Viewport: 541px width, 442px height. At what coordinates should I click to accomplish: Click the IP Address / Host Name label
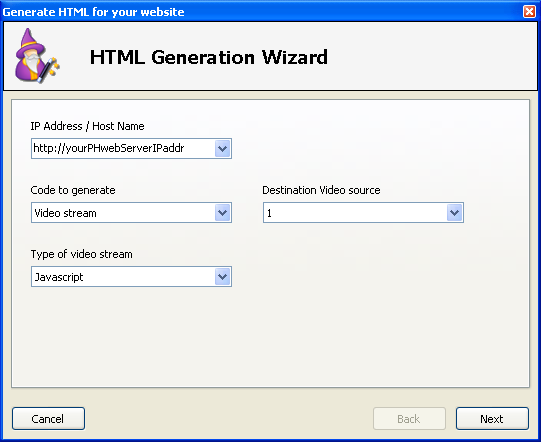pos(87,126)
